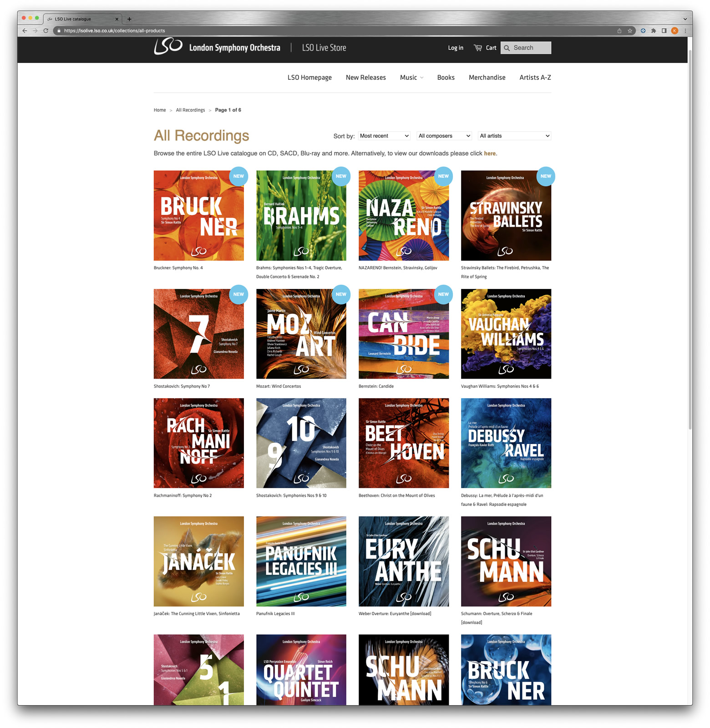Click the Cart link text
The width and height of the screenshot is (710, 728).
pyautogui.click(x=491, y=48)
